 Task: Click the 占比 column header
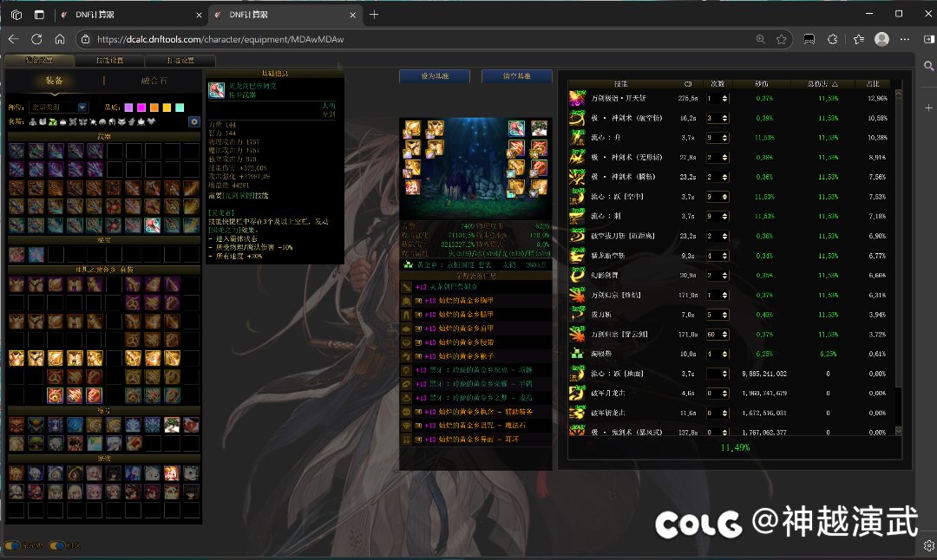coord(873,84)
